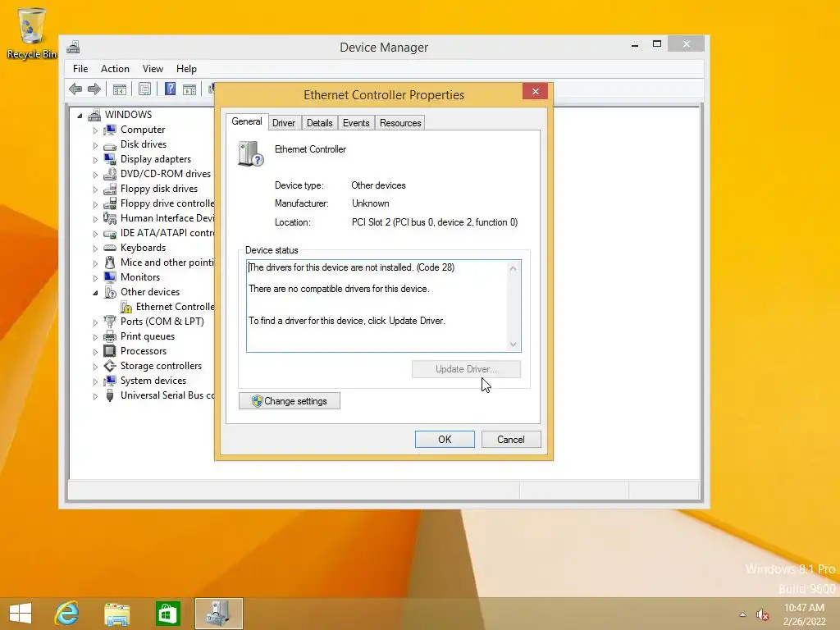Select the General tab
The height and width of the screenshot is (630, 840).
[246, 121]
